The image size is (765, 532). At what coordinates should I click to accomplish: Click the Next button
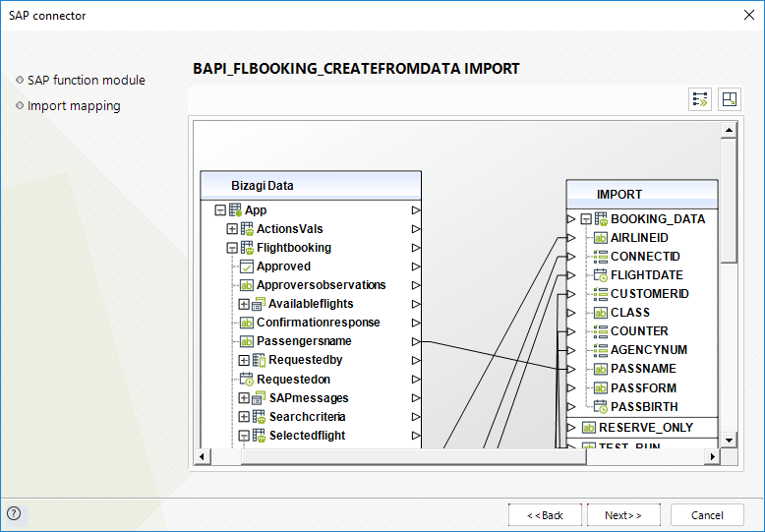coord(623,515)
